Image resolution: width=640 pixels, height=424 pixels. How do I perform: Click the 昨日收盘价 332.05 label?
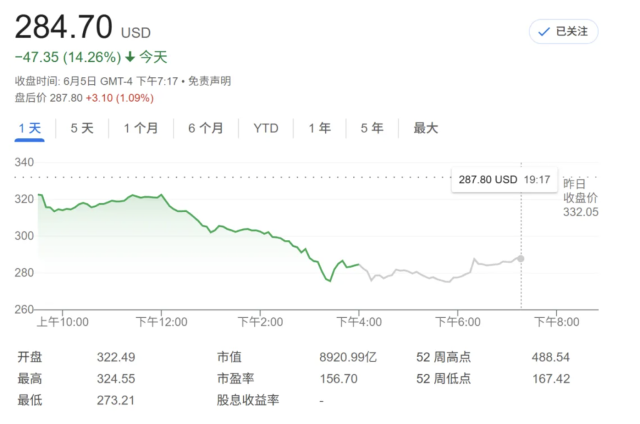[580, 198]
